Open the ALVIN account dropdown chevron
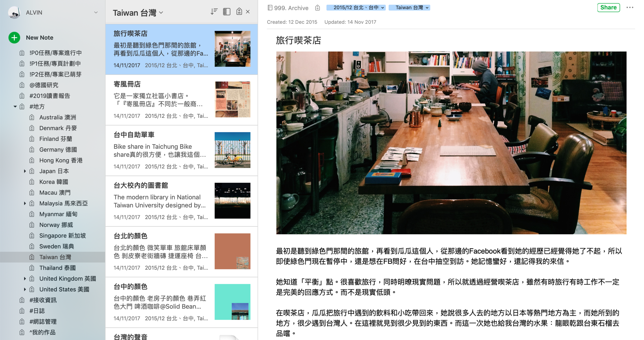The width and height of the screenshot is (644, 340). [x=96, y=12]
